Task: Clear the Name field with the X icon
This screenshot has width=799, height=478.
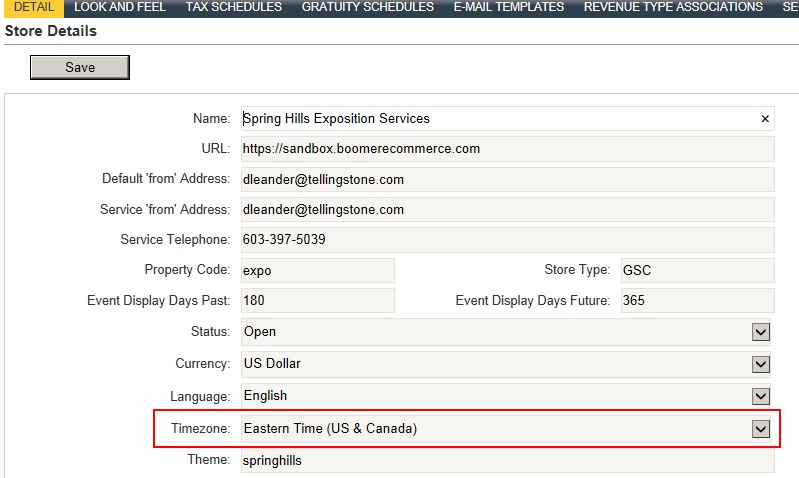Action: [765, 119]
